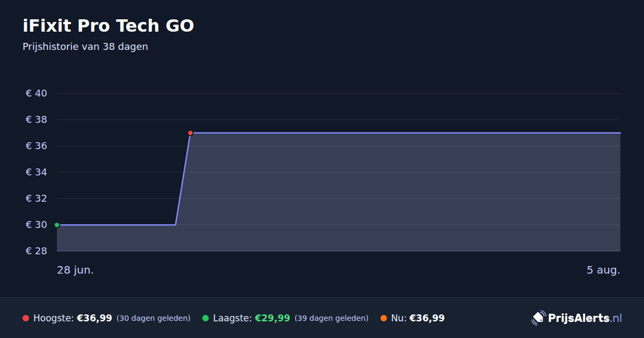Click the orange Nu legend dot
This screenshot has width=644, height=338.
click(x=384, y=318)
